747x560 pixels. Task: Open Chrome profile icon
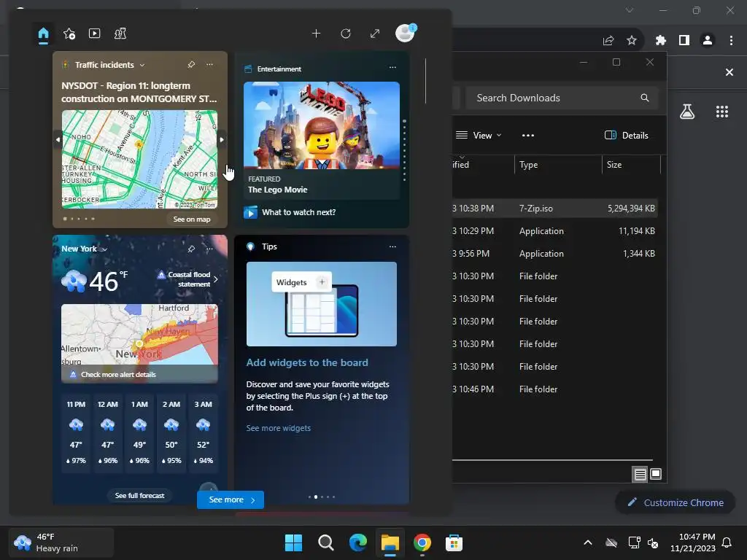(708, 41)
